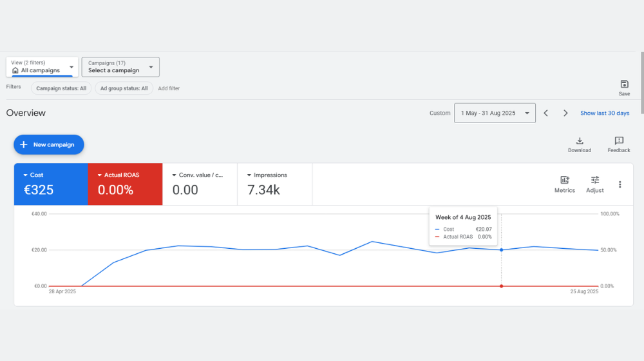The image size is (644, 361).
Task: Click the Save icon
Action: (624, 84)
